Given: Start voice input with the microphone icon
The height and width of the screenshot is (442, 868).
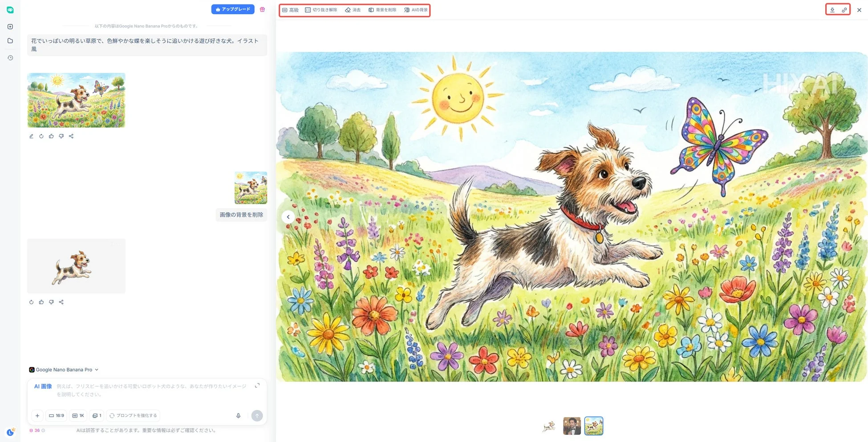Looking at the screenshot, I should 239,415.
